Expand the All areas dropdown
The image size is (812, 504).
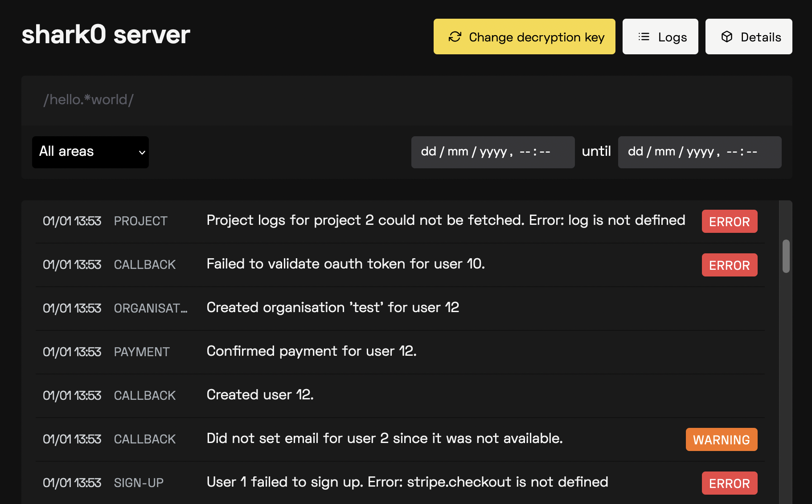[x=90, y=152]
